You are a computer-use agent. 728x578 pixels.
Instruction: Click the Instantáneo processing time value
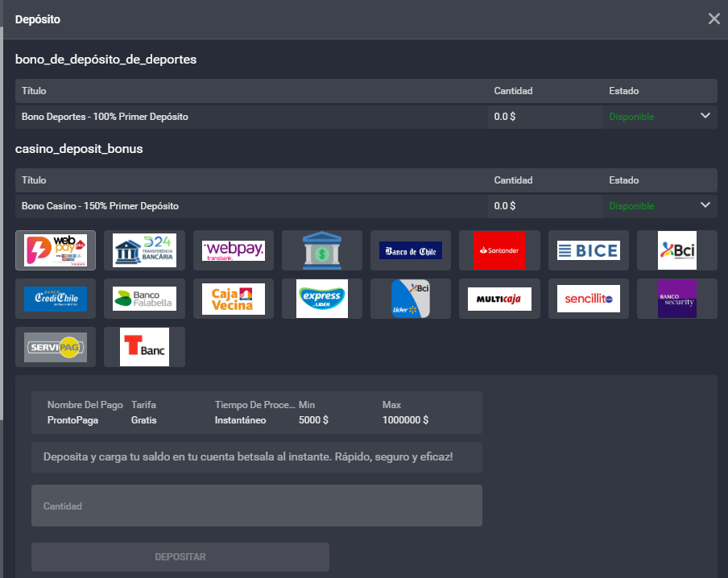(x=241, y=420)
